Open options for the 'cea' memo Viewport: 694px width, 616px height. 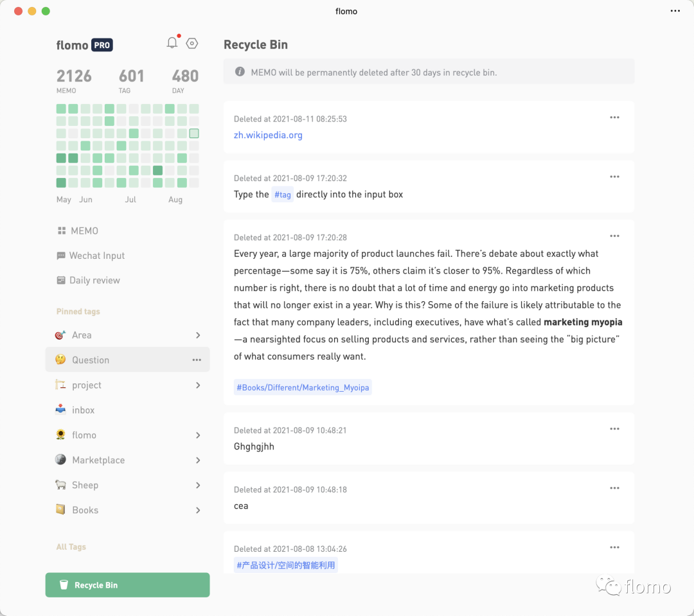615,489
